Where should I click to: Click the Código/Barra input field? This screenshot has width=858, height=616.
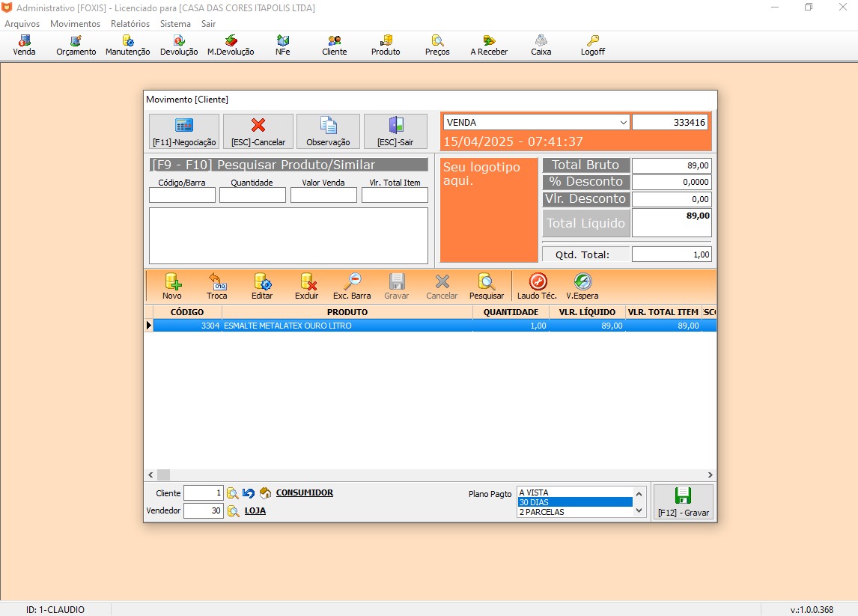(182, 195)
